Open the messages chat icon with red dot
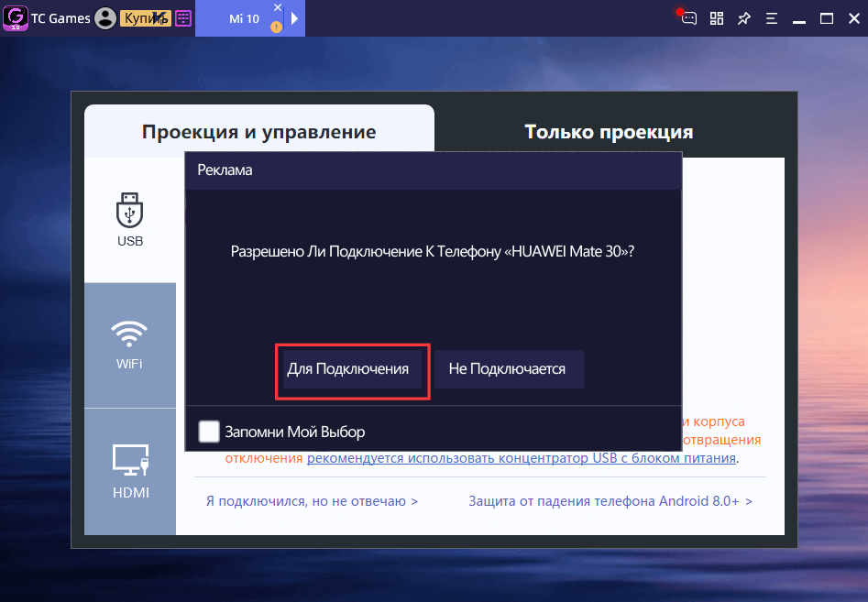This screenshot has height=602, width=868. point(687,17)
